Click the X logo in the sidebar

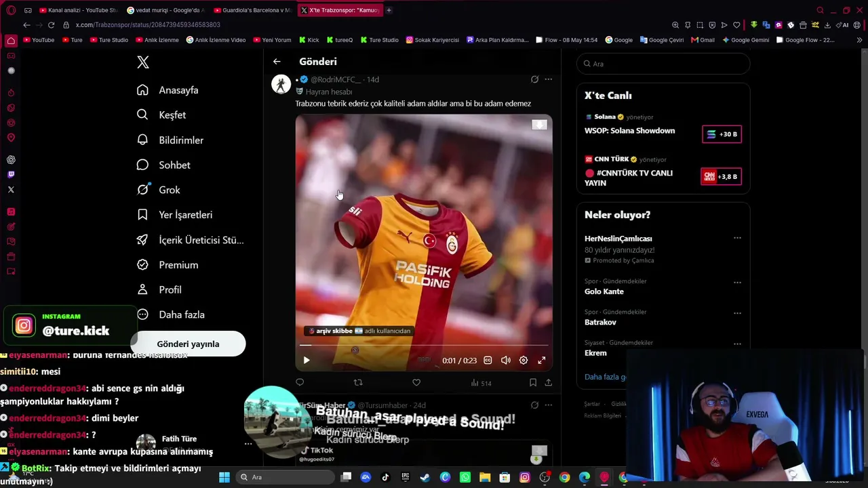click(142, 62)
